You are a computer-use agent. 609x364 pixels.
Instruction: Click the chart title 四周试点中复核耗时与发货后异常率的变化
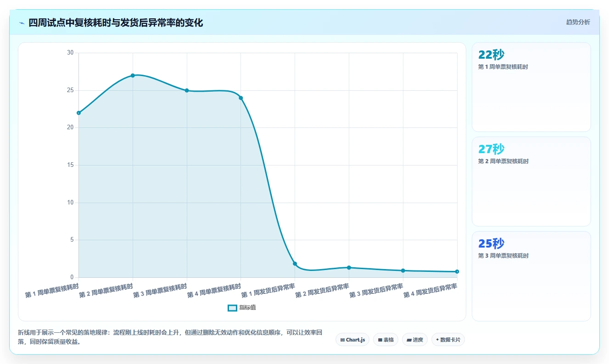[116, 22]
